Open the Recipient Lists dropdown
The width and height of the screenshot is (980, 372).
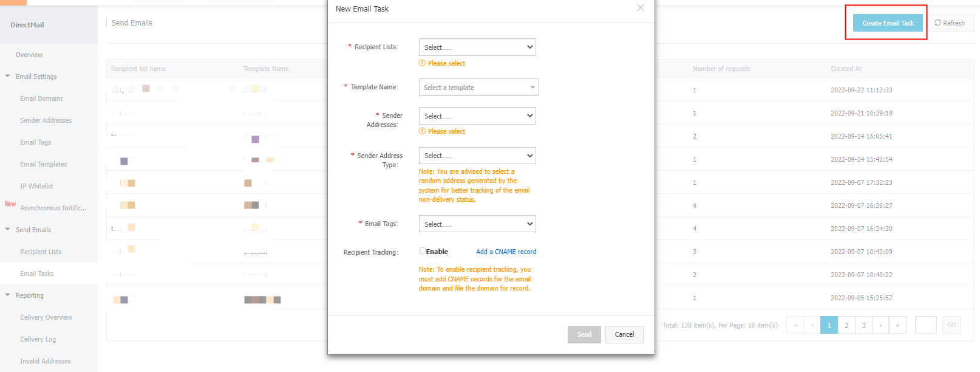(x=477, y=47)
